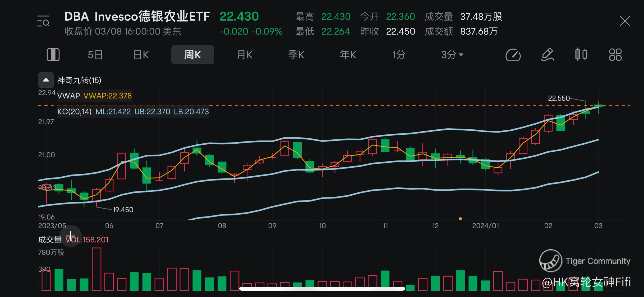Click the Tiger Community logo
644x297 pixels.
(551, 261)
